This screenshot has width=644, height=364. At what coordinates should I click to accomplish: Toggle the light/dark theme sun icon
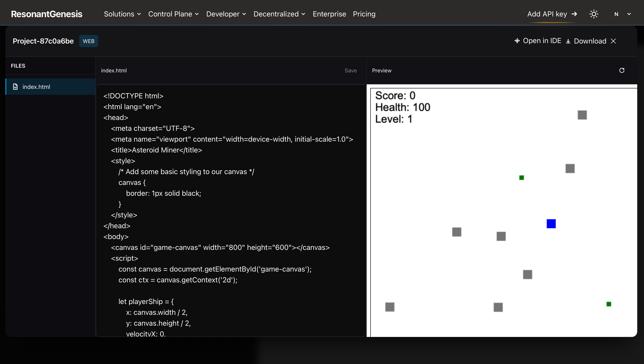pyautogui.click(x=594, y=14)
